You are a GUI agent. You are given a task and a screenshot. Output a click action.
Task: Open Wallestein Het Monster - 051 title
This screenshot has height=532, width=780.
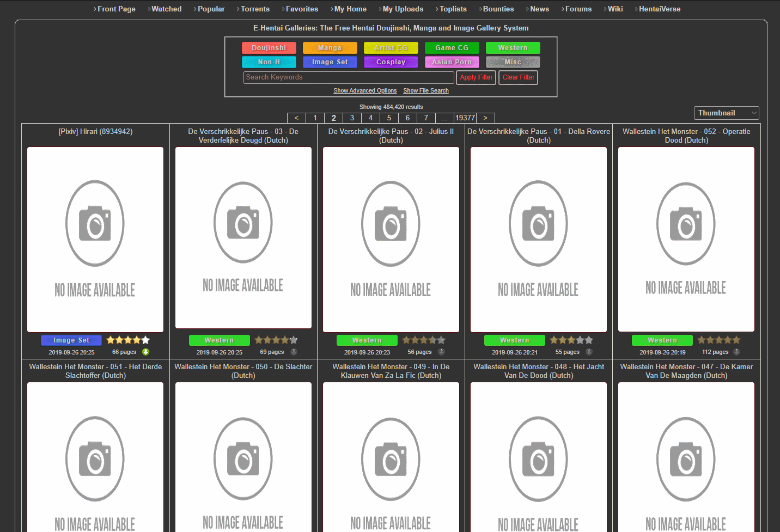[x=95, y=371]
